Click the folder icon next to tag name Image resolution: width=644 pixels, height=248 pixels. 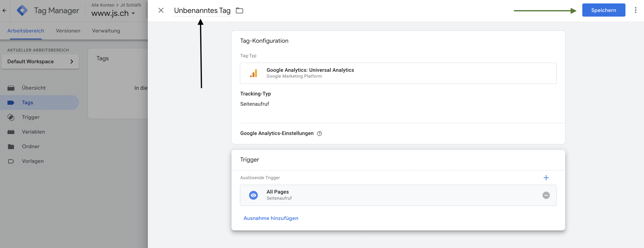240,10
